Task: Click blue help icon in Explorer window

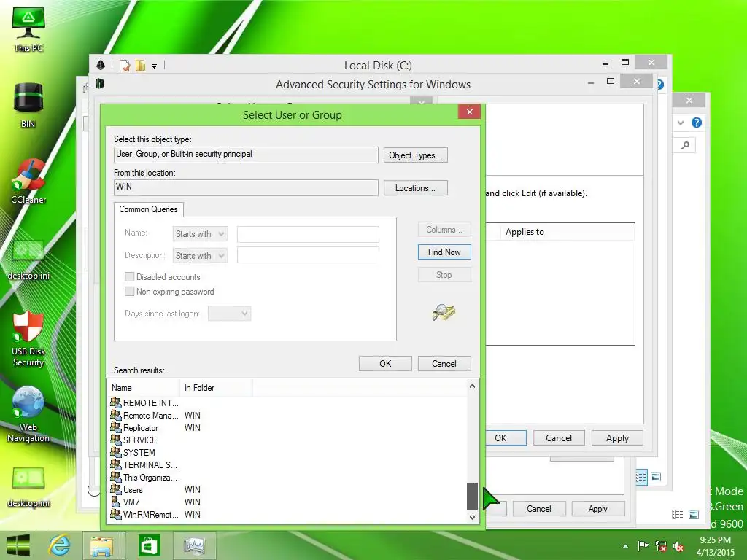Action: point(697,122)
